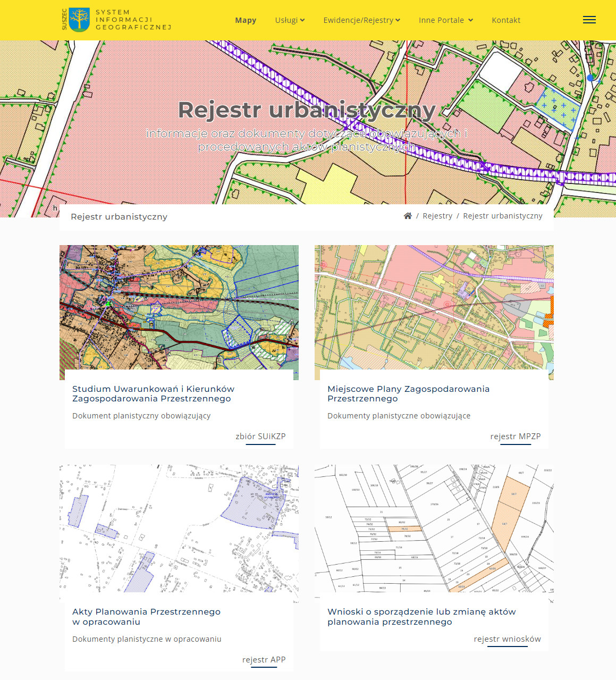
Task: Go to the Kontakt page
Action: [506, 20]
